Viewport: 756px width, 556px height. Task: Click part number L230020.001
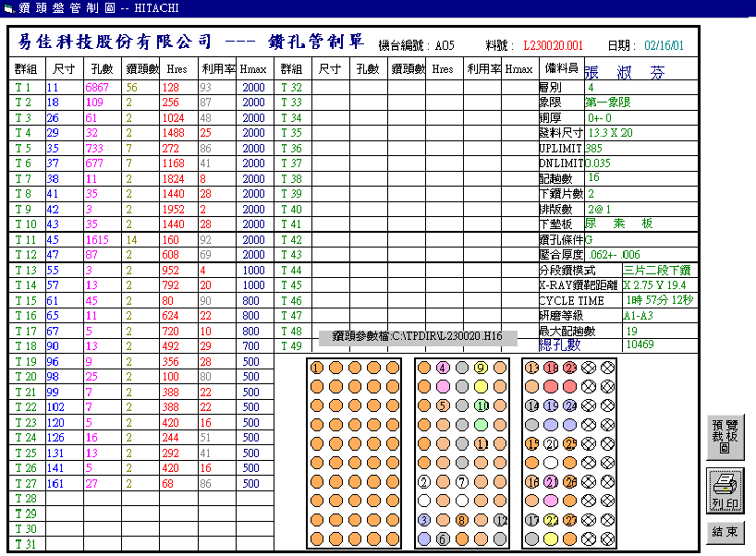553,46
